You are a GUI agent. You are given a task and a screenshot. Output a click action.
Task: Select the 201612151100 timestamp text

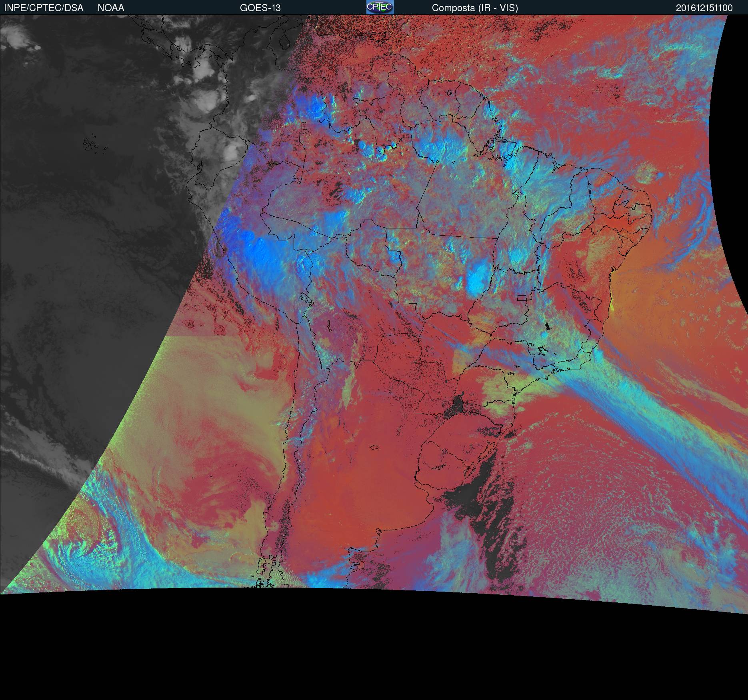coord(704,8)
